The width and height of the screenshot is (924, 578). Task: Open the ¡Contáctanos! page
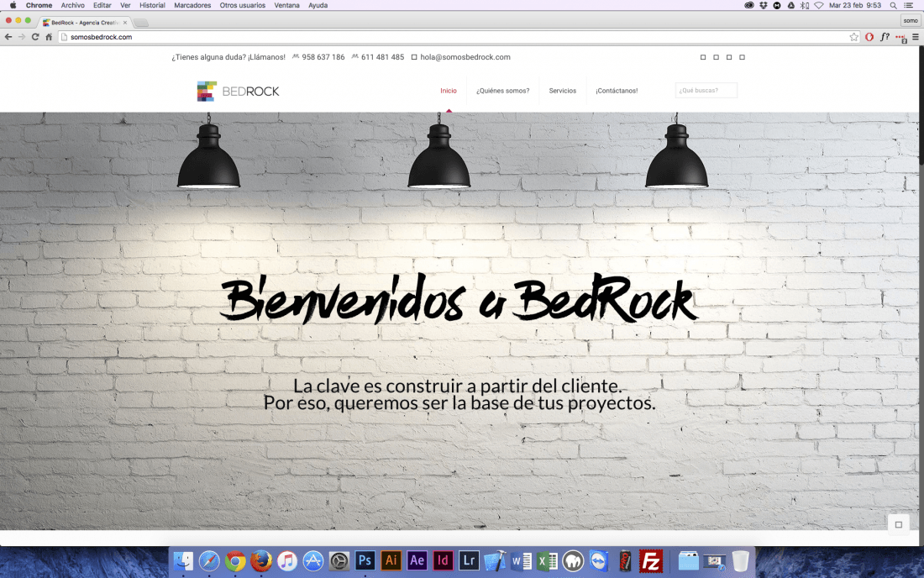pyautogui.click(x=617, y=91)
